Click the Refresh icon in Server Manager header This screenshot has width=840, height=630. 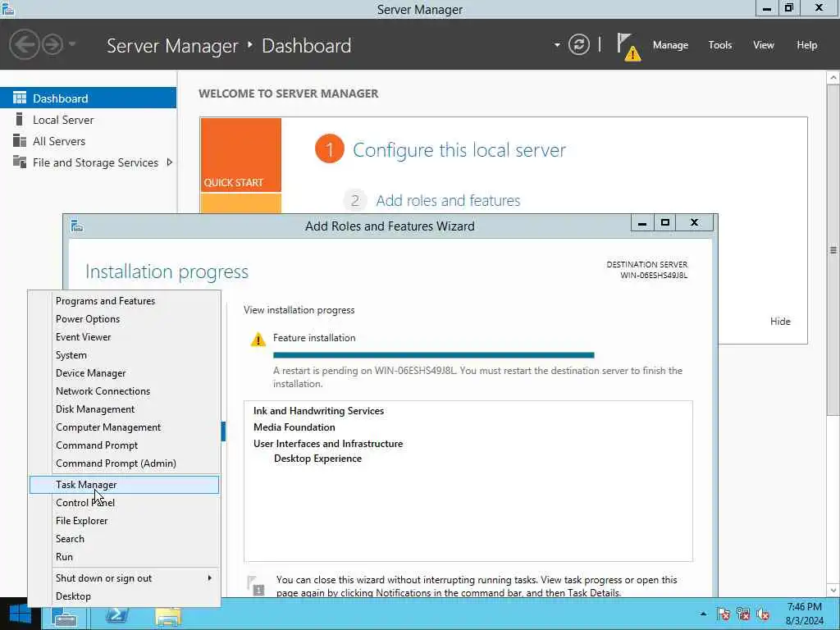pos(578,44)
